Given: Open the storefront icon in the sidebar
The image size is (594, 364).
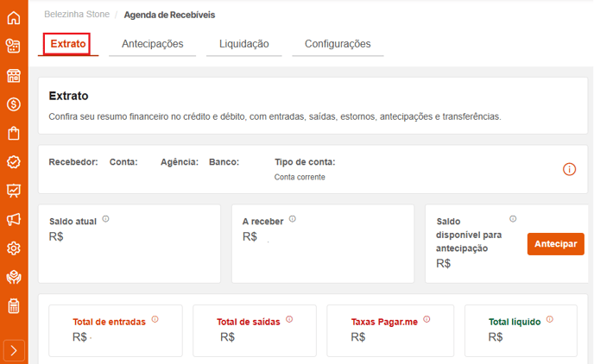Looking at the screenshot, I should click(x=14, y=76).
